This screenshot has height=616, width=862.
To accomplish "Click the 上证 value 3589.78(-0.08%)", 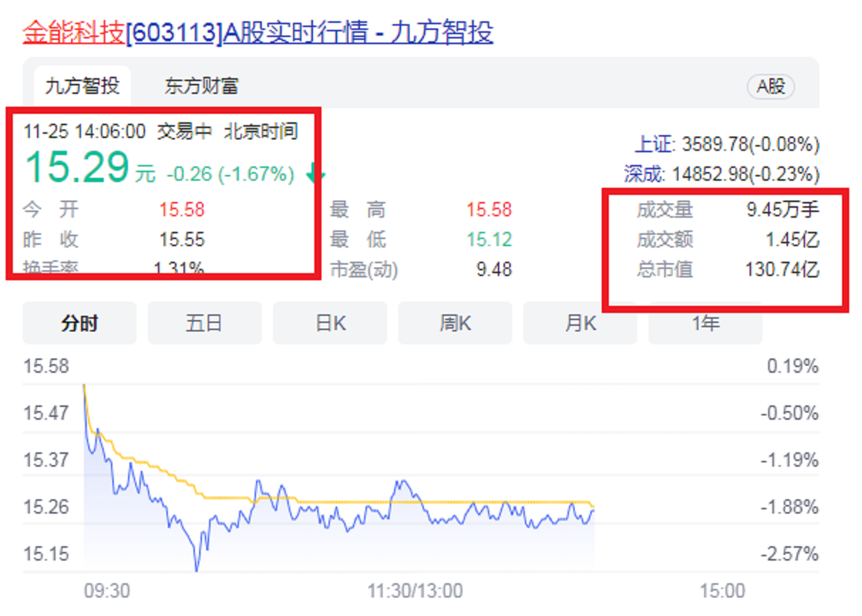I will coord(750,145).
